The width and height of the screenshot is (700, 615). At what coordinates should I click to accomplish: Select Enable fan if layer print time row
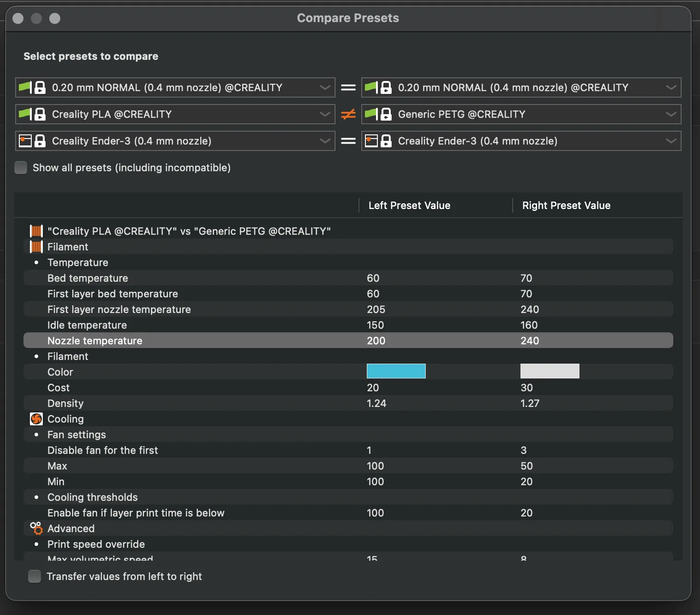[x=348, y=513]
